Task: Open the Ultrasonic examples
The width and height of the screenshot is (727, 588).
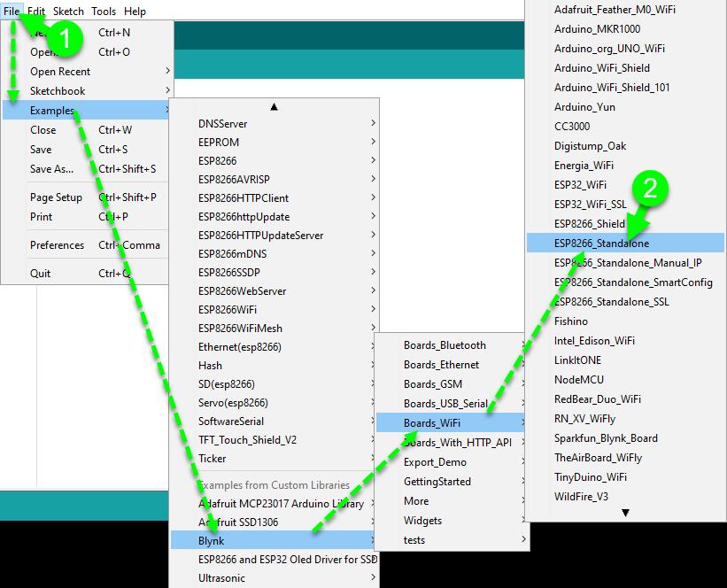Action: [274, 577]
